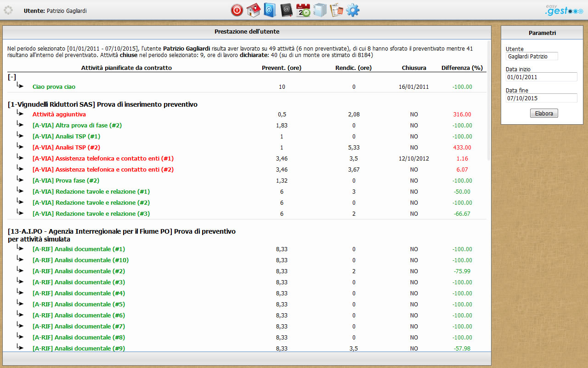Click the Attività pianificate da contratto header
Image resolution: width=588 pixels, height=368 pixels.
coord(126,68)
